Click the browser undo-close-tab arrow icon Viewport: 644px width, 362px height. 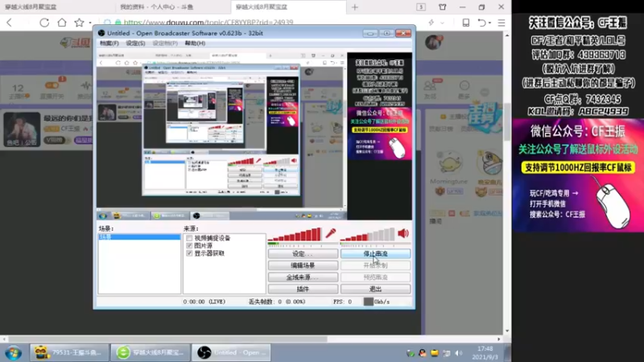(481, 23)
